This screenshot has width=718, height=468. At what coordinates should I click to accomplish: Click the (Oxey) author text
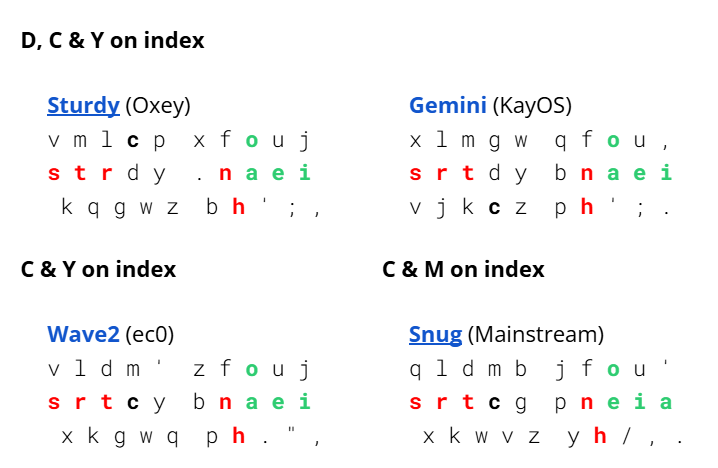pos(158,105)
